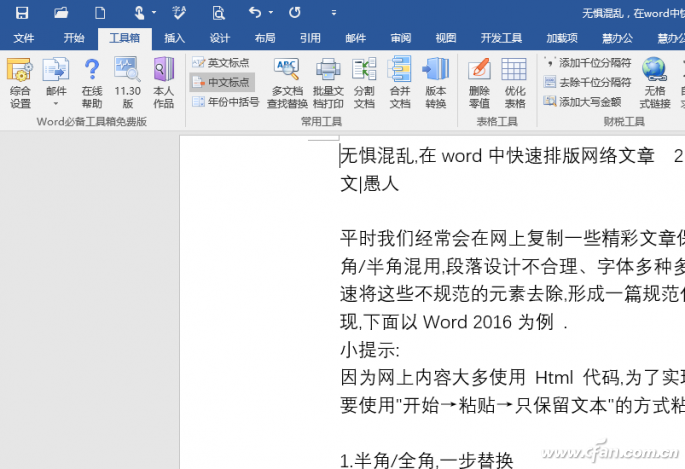The image size is (685, 469).
Task: Click 优化表格 table optimize icon
Action: click(x=514, y=82)
